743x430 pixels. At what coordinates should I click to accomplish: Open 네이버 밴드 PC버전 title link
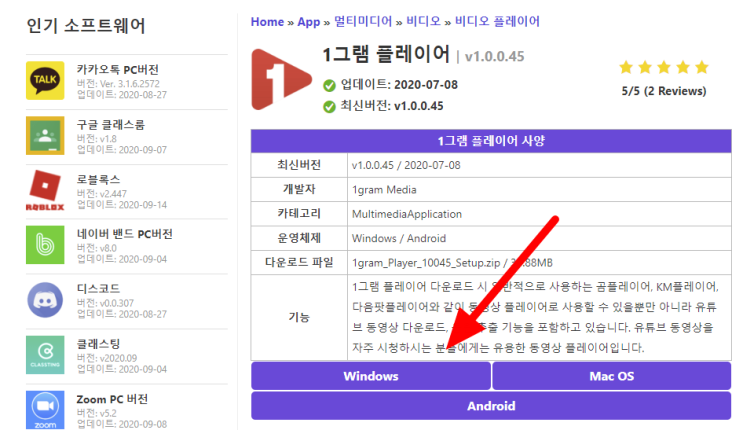click(125, 234)
